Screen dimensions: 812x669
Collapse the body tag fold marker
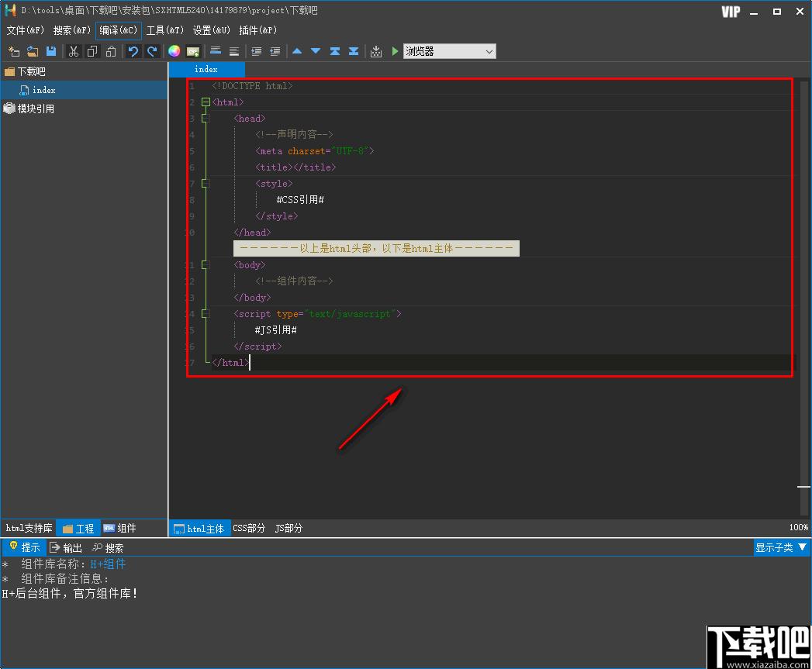point(206,264)
